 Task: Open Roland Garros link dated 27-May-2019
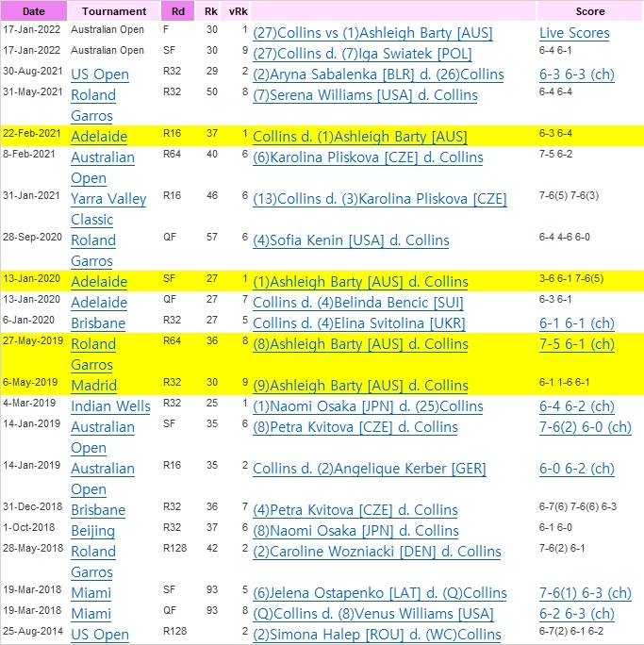[93, 355]
